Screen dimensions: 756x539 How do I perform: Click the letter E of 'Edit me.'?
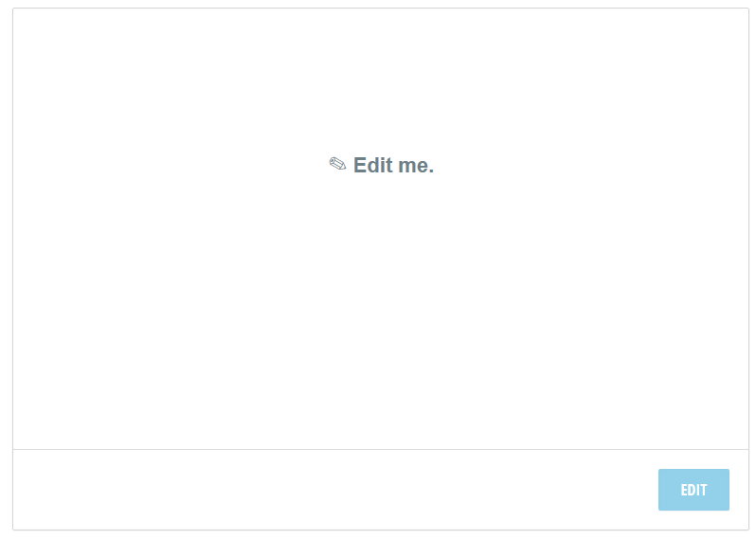coord(360,166)
